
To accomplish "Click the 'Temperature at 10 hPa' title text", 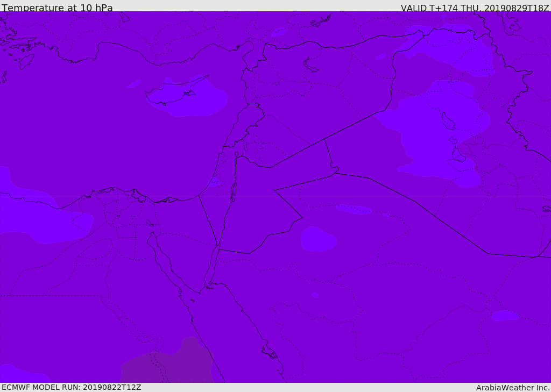I will tap(57, 8).
